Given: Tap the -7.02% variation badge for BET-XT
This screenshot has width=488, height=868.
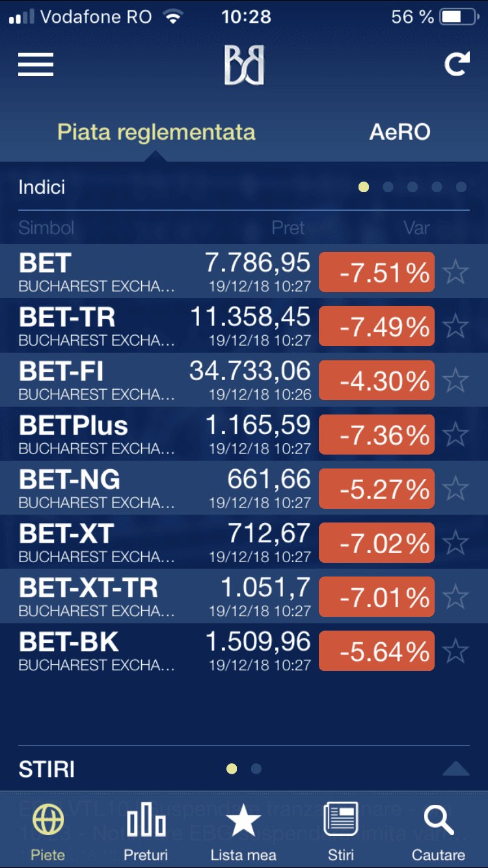Looking at the screenshot, I should tap(377, 543).
